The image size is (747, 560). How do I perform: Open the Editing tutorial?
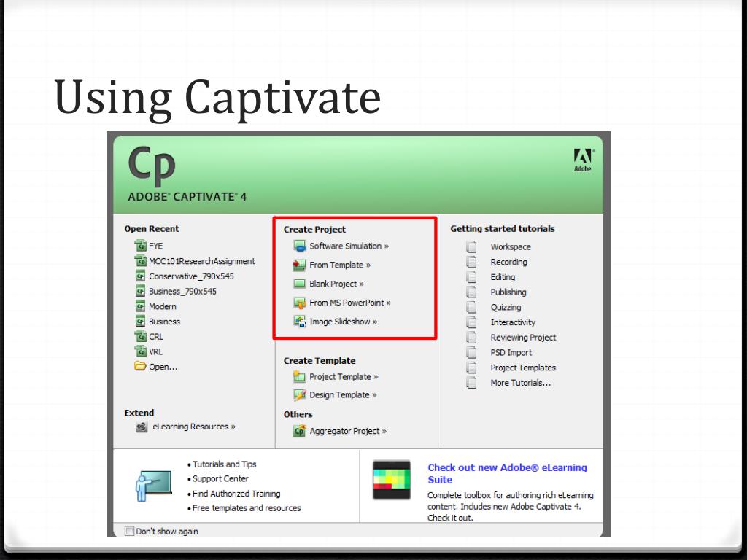tap(503, 276)
